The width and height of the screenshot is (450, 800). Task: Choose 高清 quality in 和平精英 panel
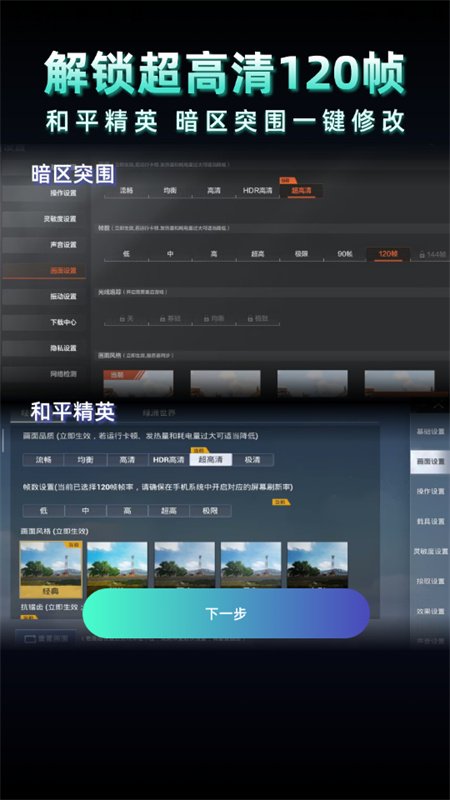click(x=128, y=460)
